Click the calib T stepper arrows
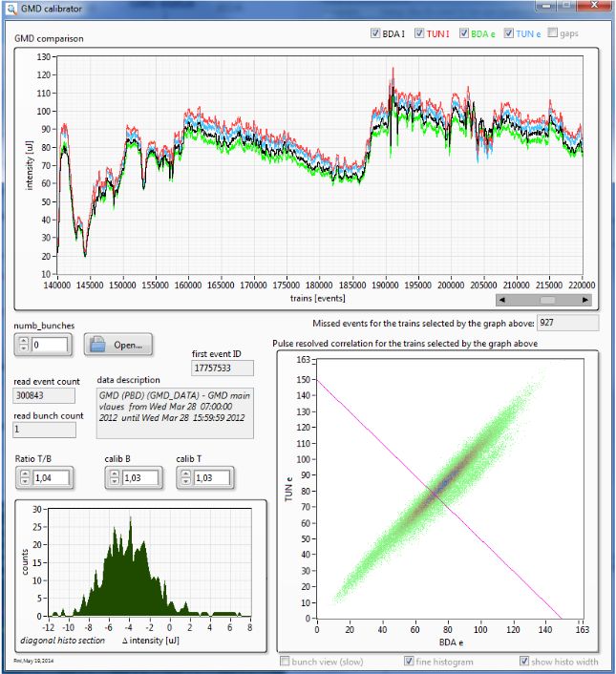The image size is (616, 674). point(183,477)
